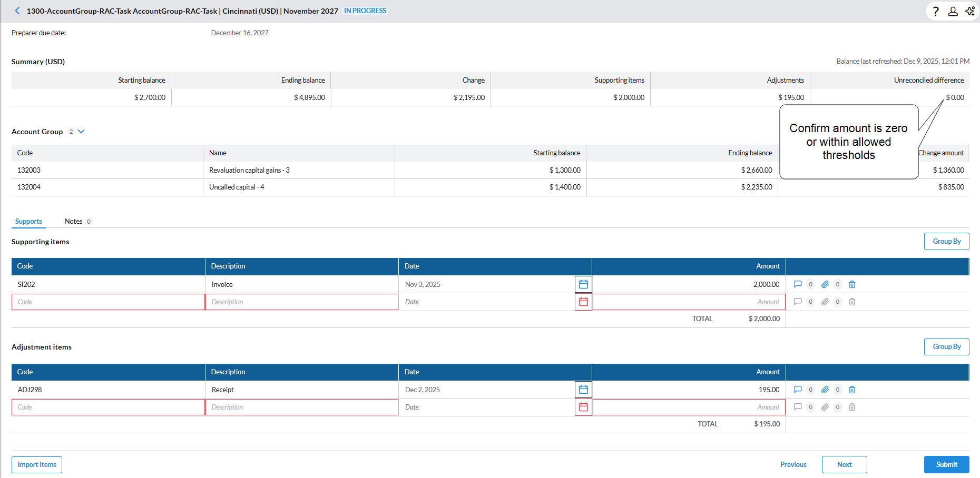Click the Next button
Screen dimensions: 980x478
[x=844, y=464]
